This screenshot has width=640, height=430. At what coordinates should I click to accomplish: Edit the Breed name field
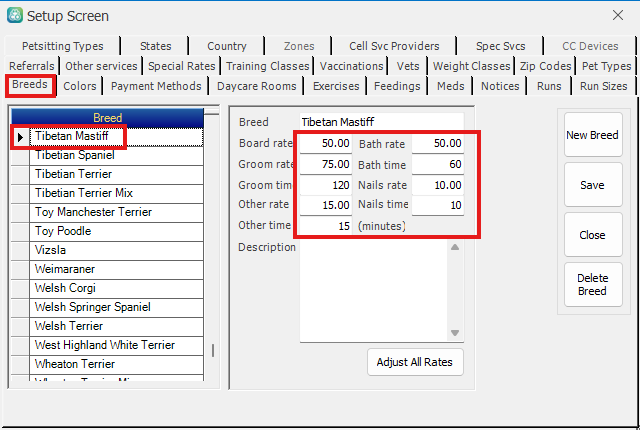pyautogui.click(x=380, y=122)
